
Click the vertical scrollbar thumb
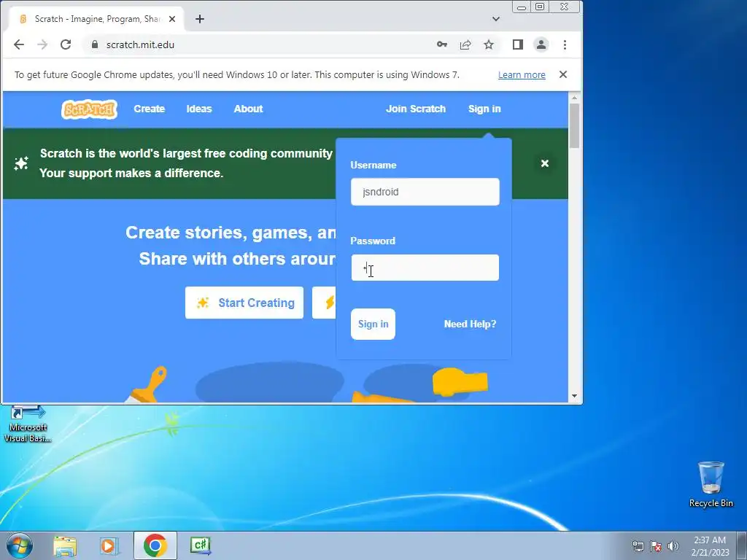(574, 125)
